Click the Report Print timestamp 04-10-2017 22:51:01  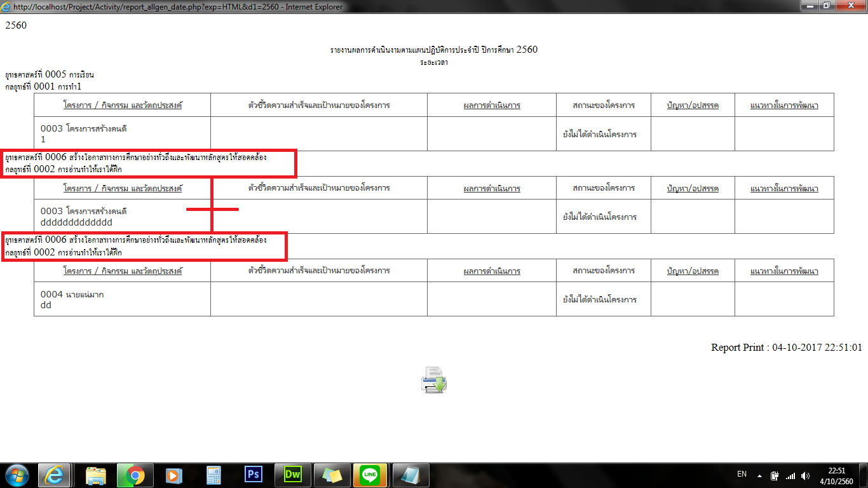[787, 348]
